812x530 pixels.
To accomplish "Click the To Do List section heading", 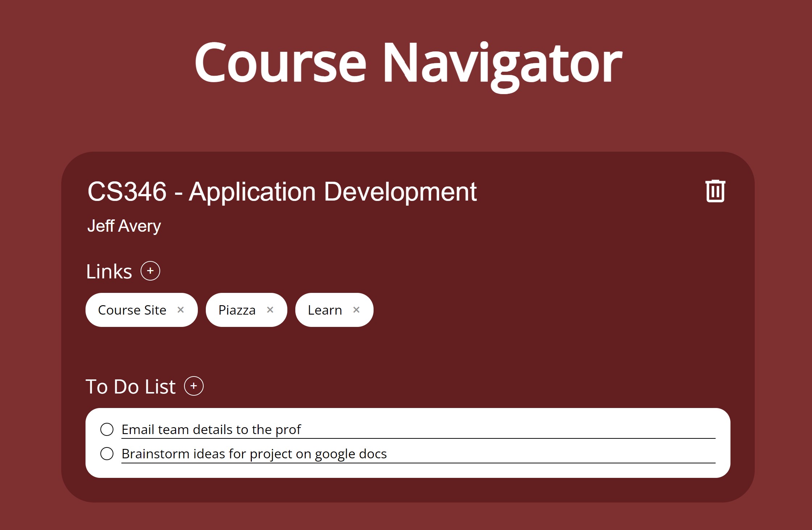I will coord(130,386).
